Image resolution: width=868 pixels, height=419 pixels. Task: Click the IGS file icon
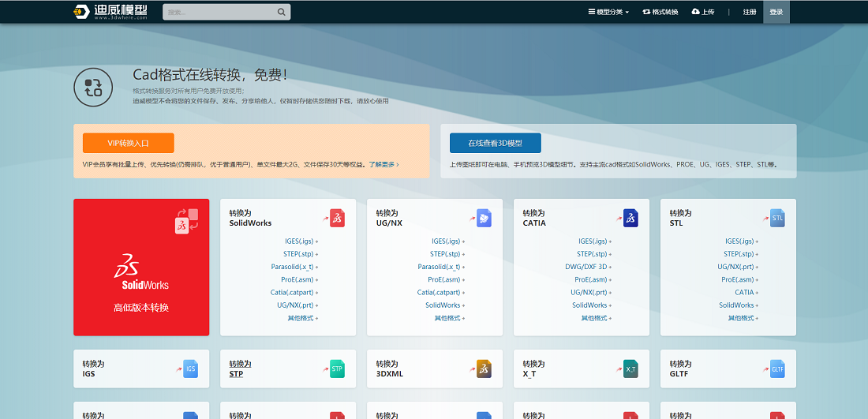(x=190, y=368)
